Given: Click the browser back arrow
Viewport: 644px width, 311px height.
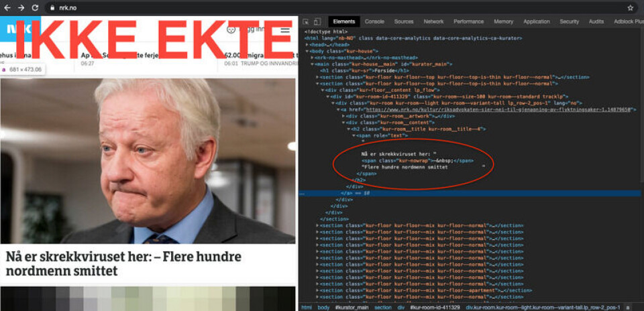Looking at the screenshot, I should [x=7, y=7].
